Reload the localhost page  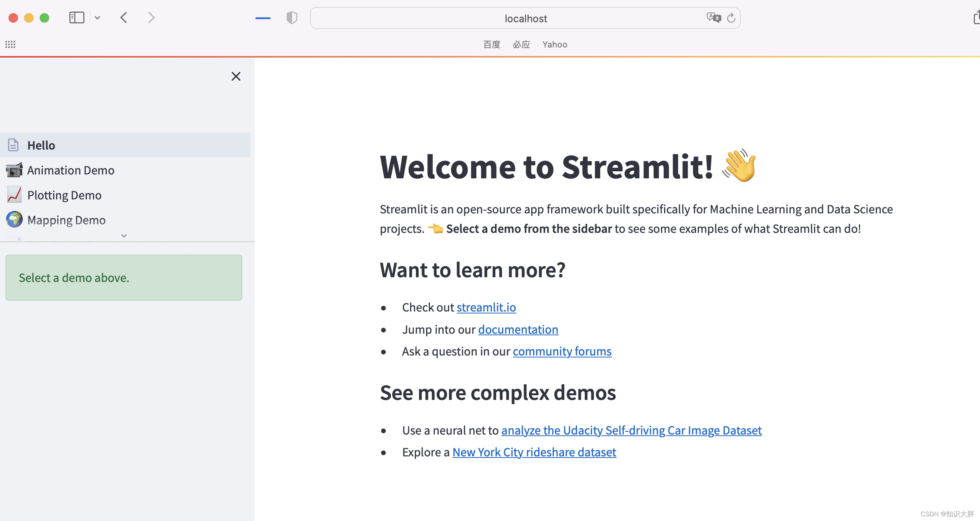(x=731, y=18)
